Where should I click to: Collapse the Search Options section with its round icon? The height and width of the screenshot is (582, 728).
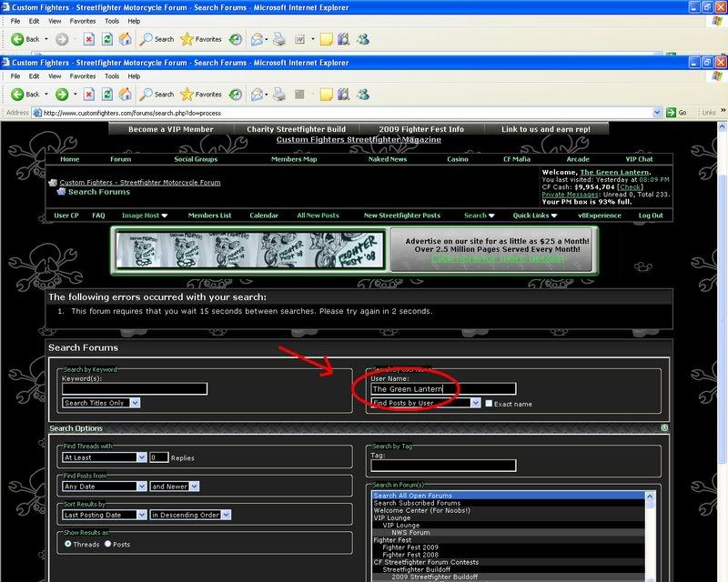(664, 428)
